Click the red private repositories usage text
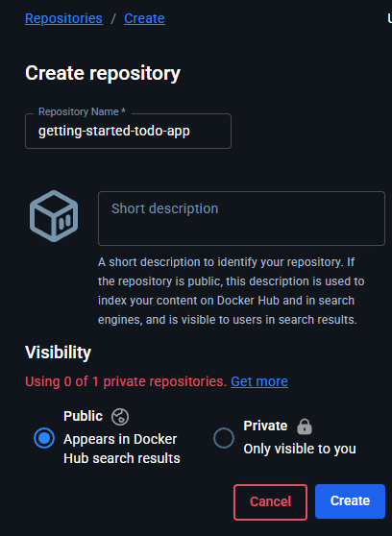392x536 pixels. 126,381
